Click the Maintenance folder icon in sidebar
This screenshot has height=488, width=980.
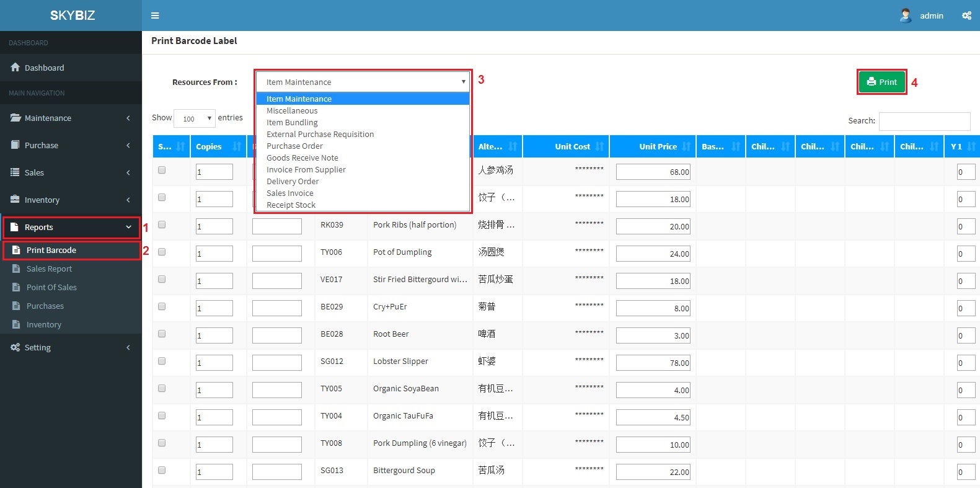pos(15,118)
